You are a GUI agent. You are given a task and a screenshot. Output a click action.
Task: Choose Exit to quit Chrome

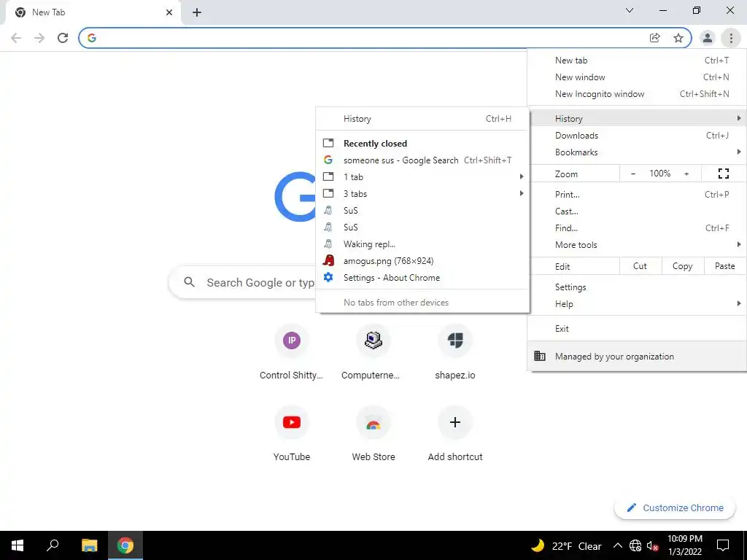click(637, 329)
